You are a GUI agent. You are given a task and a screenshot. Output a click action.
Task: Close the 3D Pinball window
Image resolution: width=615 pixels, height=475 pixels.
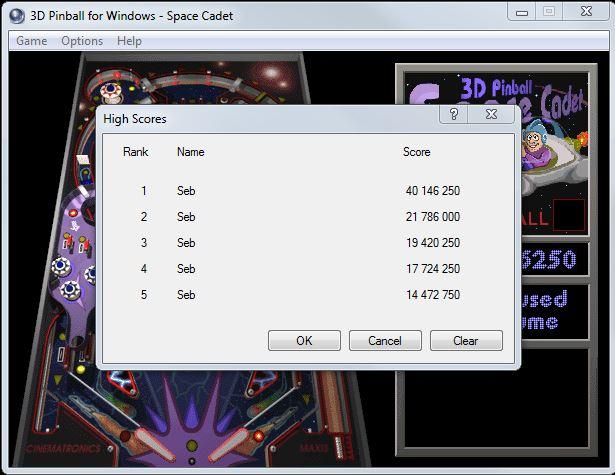tap(586, 12)
